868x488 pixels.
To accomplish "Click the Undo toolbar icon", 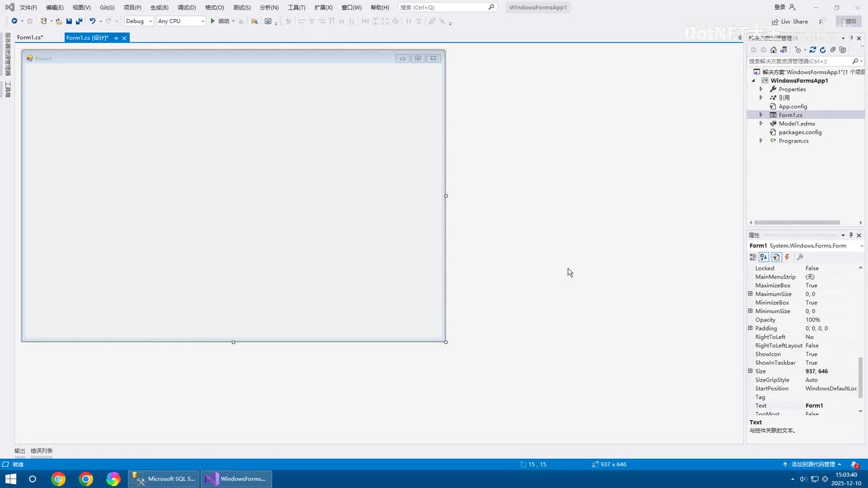I will [92, 21].
